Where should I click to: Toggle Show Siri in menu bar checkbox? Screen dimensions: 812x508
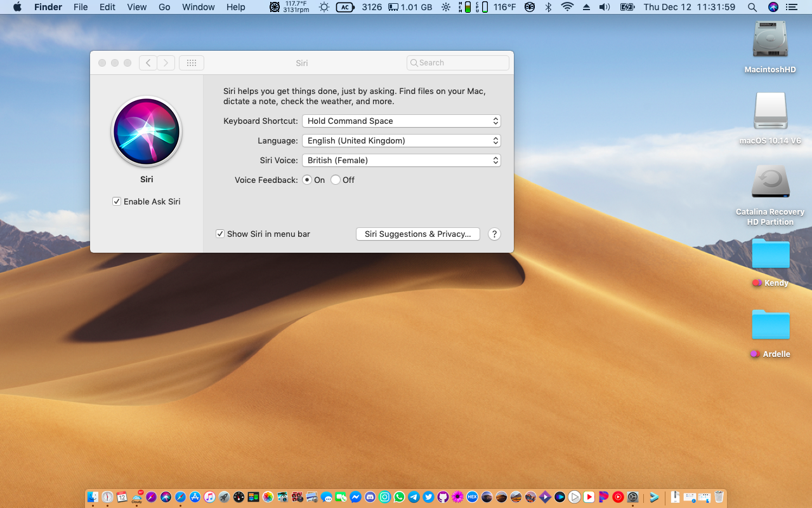click(x=220, y=234)
